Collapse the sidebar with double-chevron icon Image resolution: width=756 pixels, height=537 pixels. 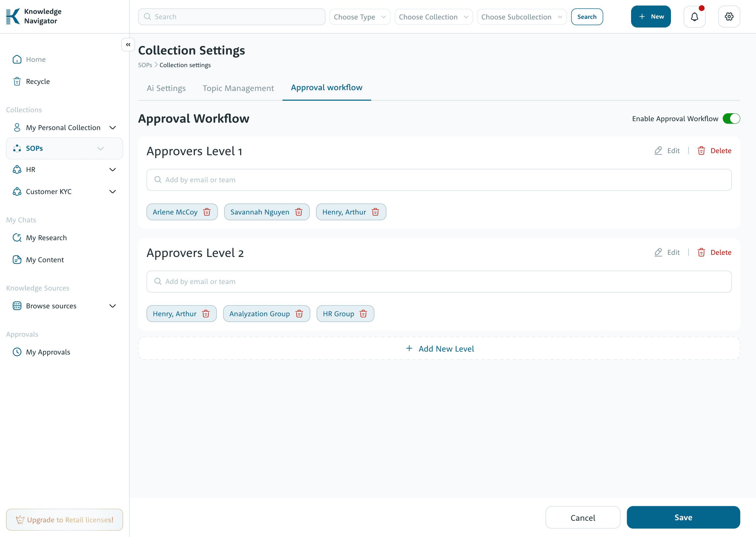point(128,45)
